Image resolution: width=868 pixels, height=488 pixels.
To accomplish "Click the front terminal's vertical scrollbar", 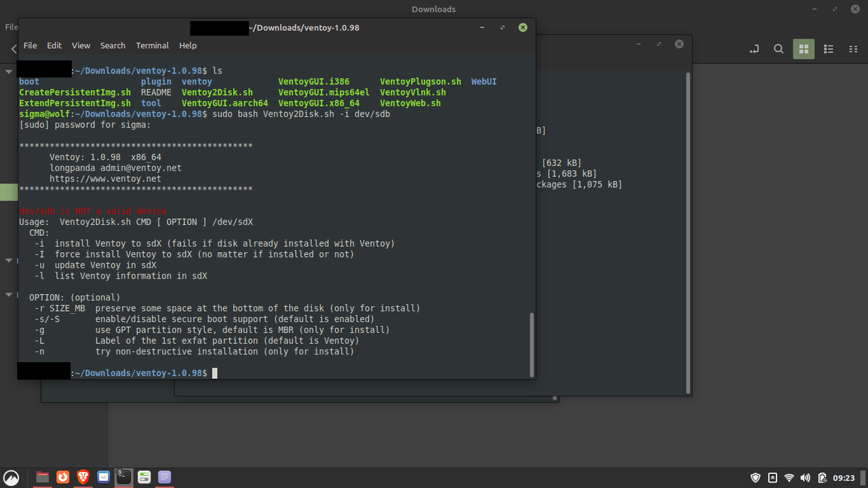I will click(x=532, y=344).
